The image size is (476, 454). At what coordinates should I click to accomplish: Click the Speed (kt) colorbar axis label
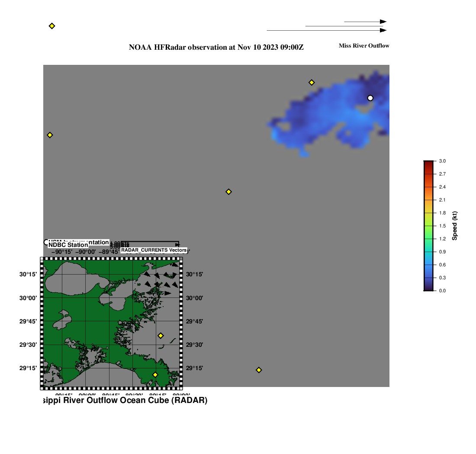(455, 226)
